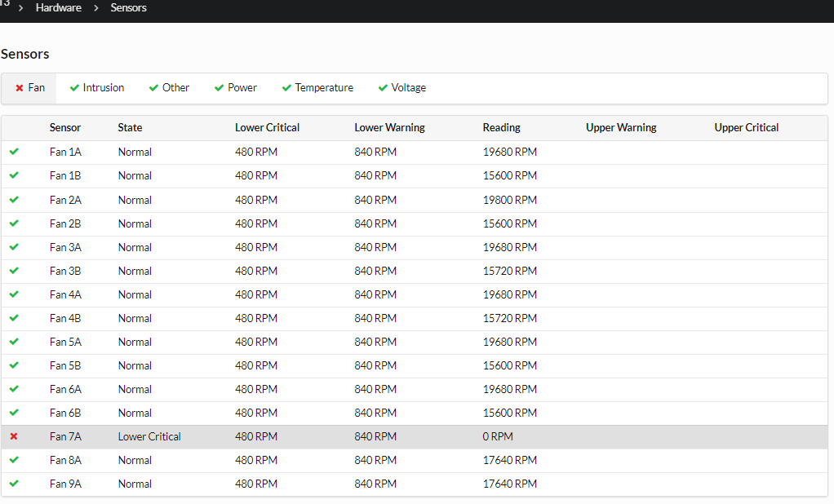The image size is (834, 504).
Task: Open the Power sensors tab
Action: [x=242, y=88]
